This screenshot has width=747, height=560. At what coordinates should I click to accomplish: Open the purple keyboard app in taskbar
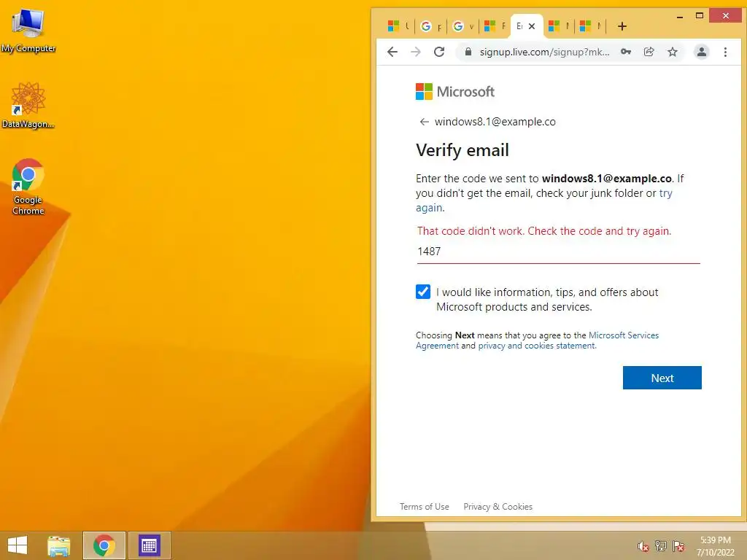pos(149,545)
